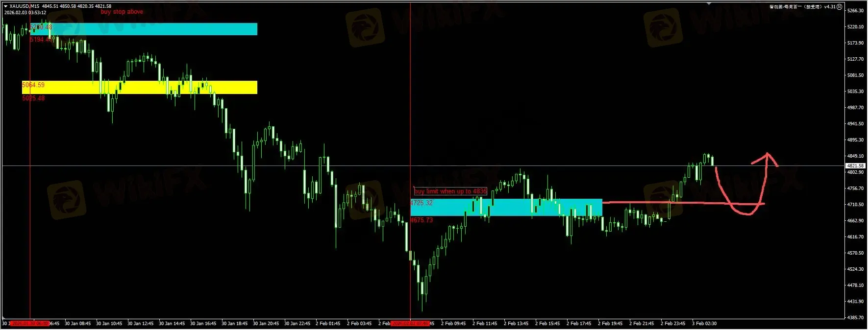Screen dimensions: 868x330
Task: Click the 30 Jan 08:45 time label
Action: 77,324
